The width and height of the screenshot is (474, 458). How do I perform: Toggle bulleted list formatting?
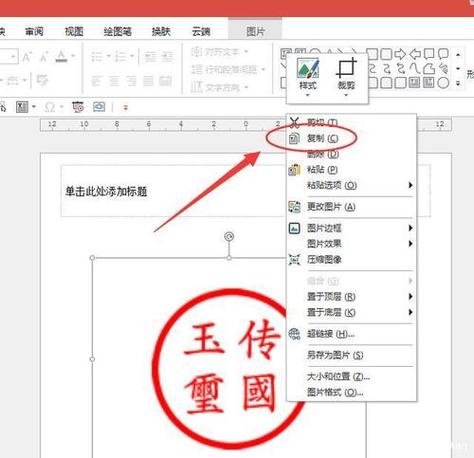tap(97, 57)
